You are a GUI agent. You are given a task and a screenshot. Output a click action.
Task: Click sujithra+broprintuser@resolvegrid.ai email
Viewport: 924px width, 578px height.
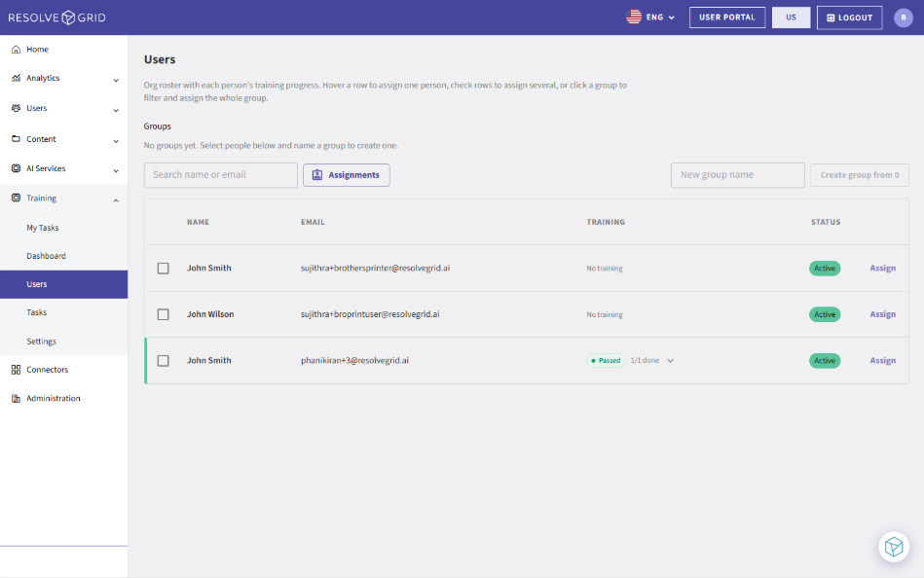pyautogui.click(x=370, y=314)
